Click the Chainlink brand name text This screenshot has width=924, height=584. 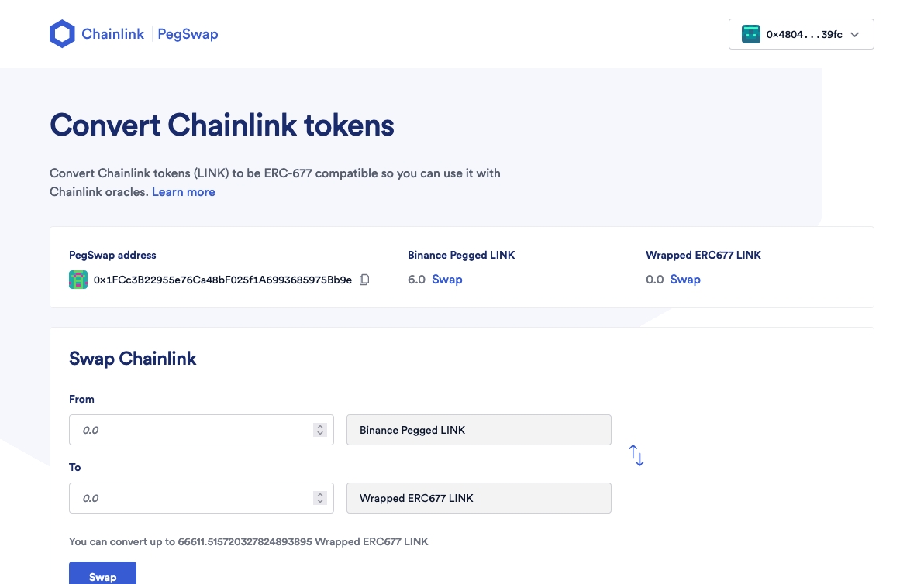112,34
